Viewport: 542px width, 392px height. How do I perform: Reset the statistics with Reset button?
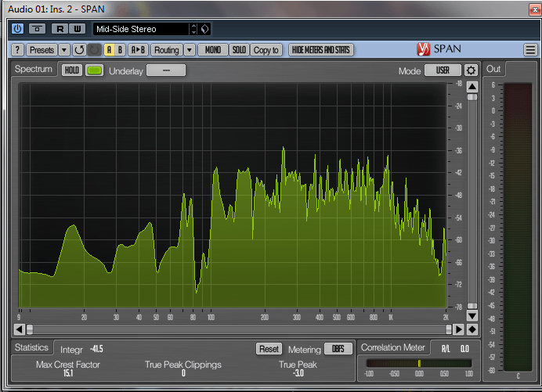[269, 349]
